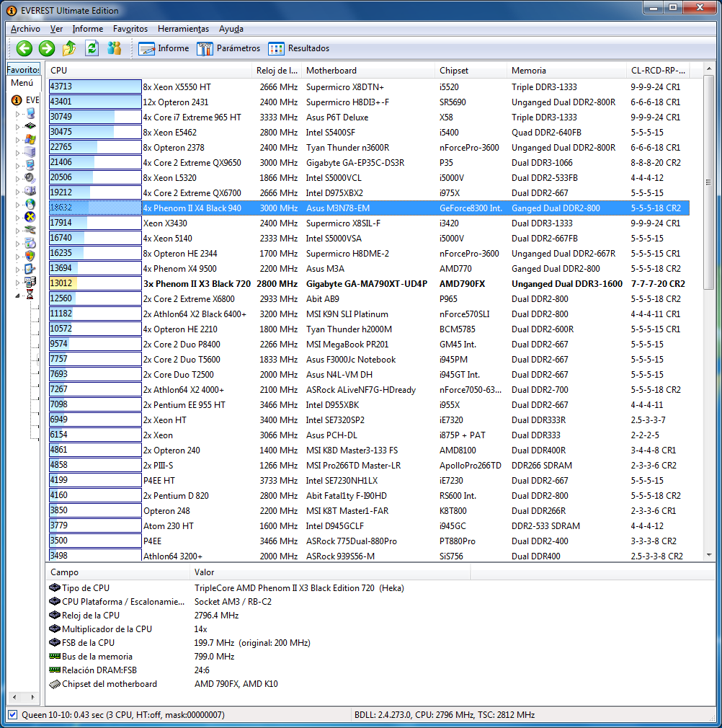The height and width of the screenshot is (728, 722).
Task: Open the Favoritos menu in menu bar
Action: pos(130,29)
